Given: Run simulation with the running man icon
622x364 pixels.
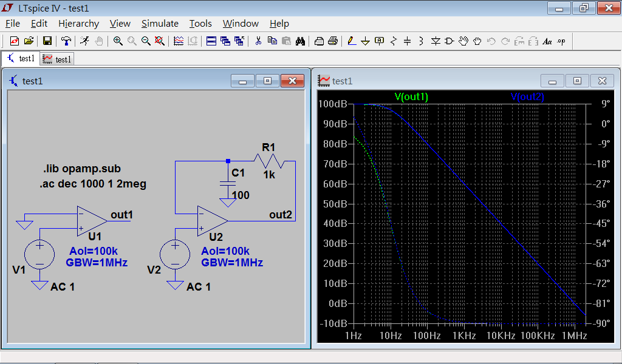Looking at the screenshot, I should tap(84, 41).
